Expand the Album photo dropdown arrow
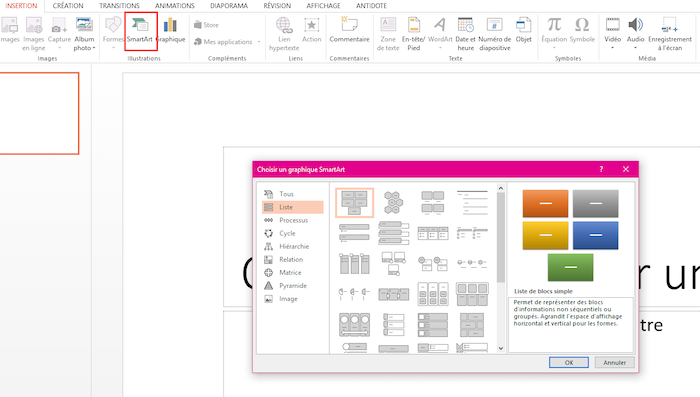The width and height of the screenshot is (700, 397). pos(94,48)
